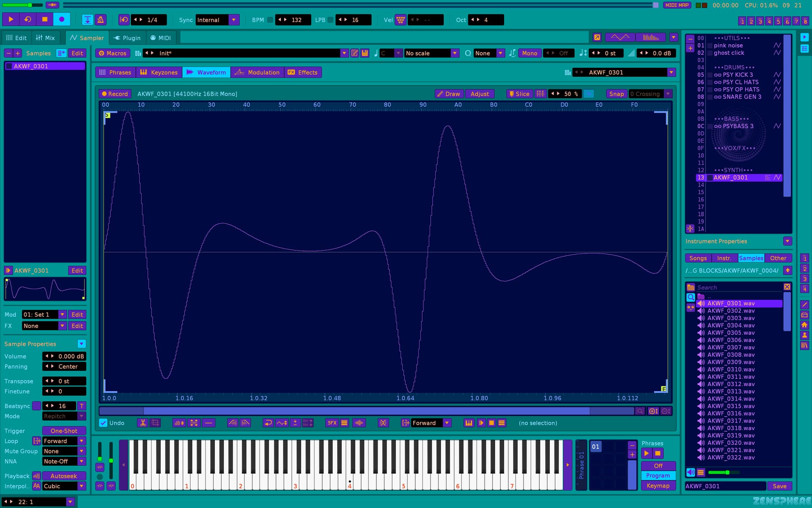Toggle block loop icon beside 1/4
This screenshot has height=508, width=812.
point(124,19)
